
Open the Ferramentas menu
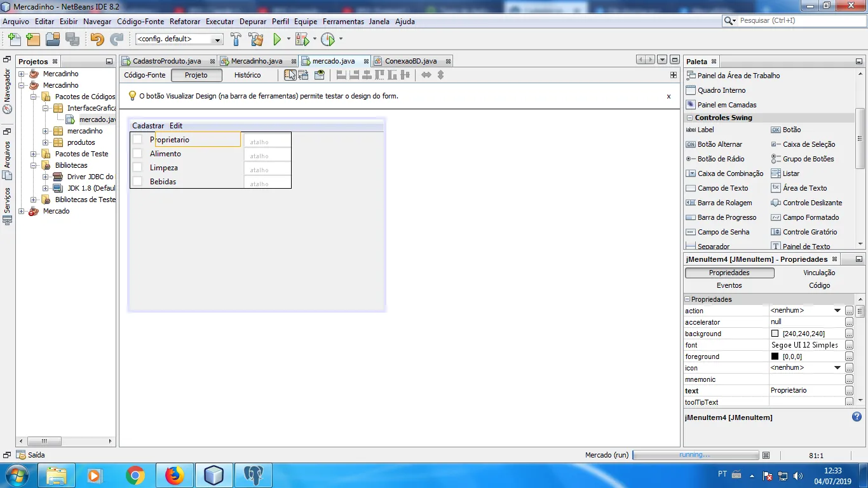[343, 21]
